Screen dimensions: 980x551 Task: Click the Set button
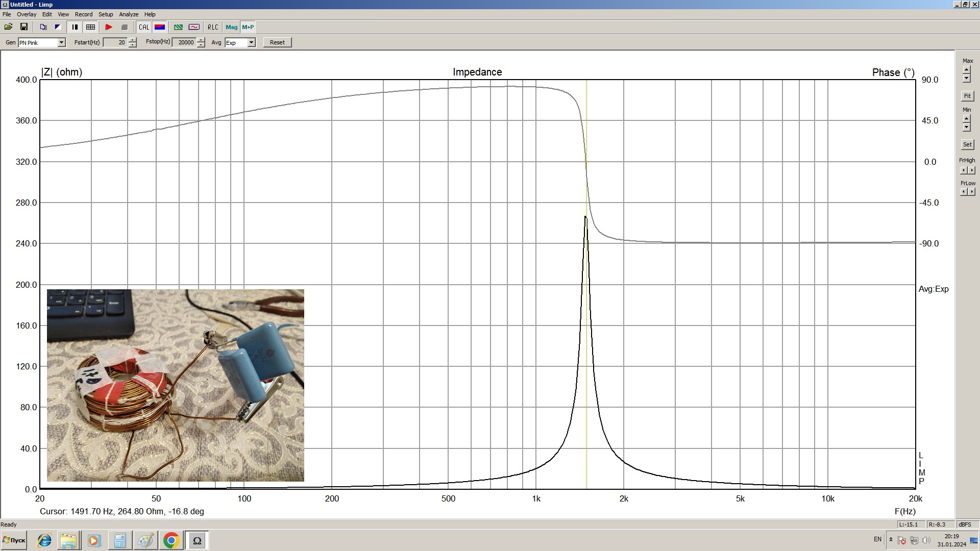(967, 144)
